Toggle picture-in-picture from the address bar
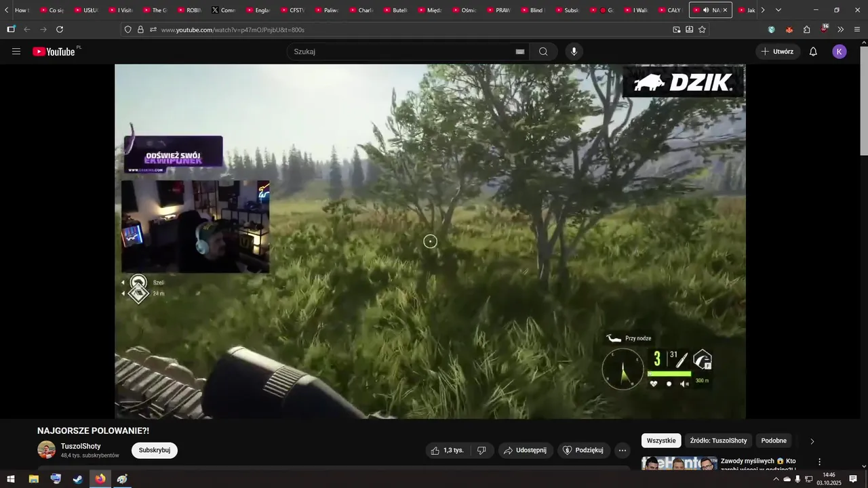 (x=676, y=30)
